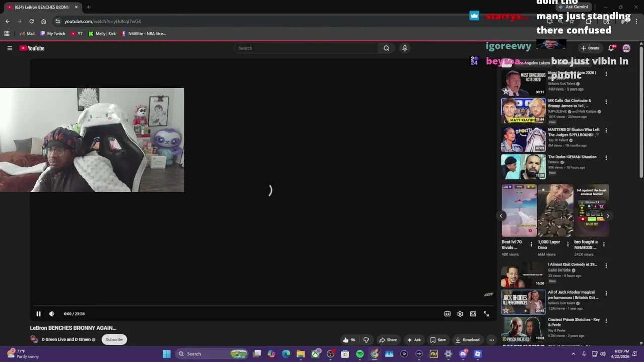Open the weather widget Partly sunny
The height and width of the screenshot is (362, 644).
[x=22, y=354]
